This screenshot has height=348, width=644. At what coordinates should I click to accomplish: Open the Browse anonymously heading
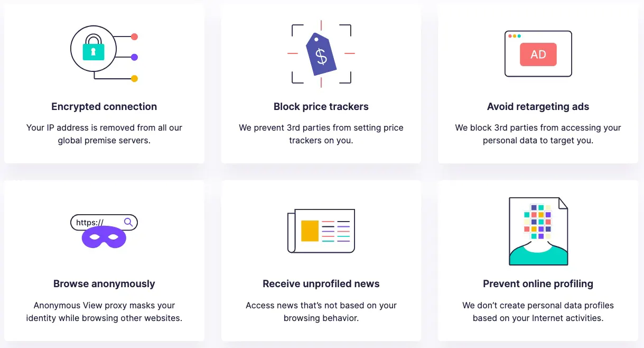[104, 283]
